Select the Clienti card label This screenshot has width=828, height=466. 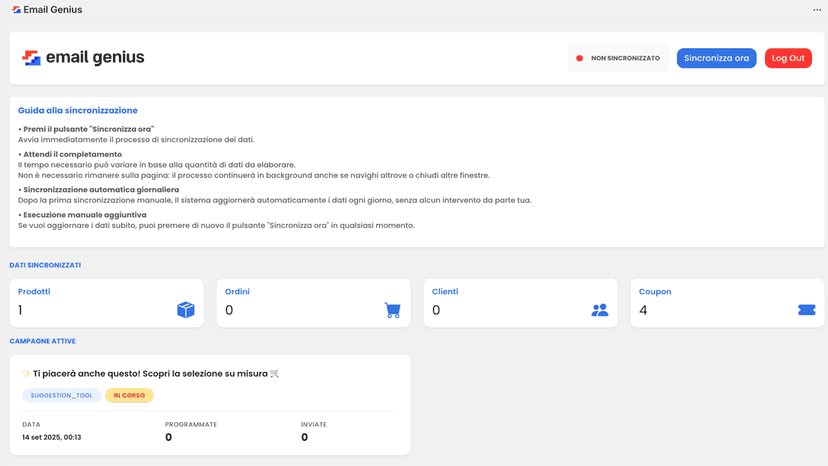coord(445,292)
